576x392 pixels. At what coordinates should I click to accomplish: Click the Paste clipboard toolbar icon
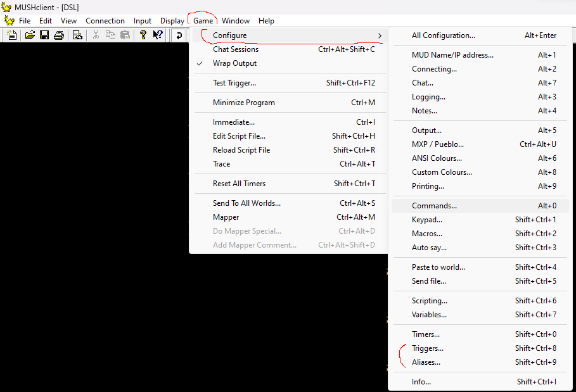tap(125, 35)
